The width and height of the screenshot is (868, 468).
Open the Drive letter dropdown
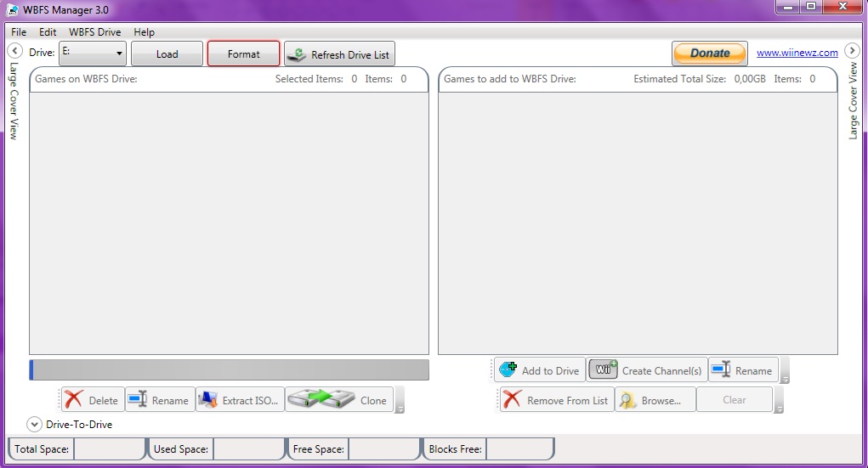click(93, 54)
